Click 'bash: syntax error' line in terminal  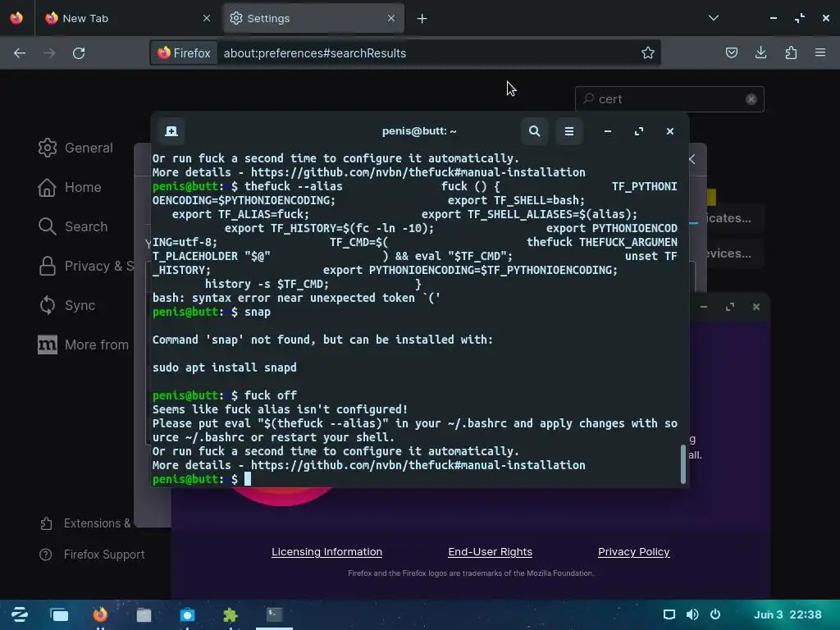296,298
